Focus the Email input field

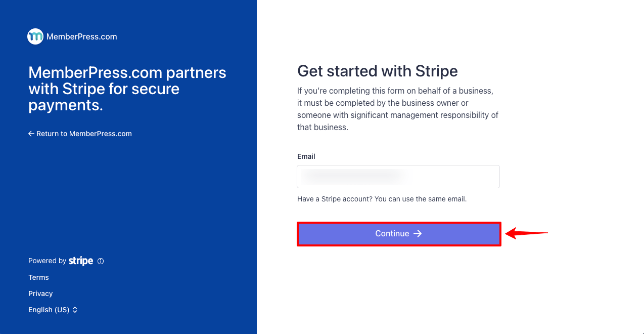[398, 177]
